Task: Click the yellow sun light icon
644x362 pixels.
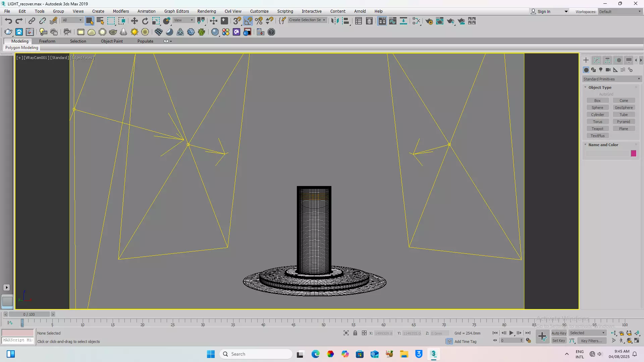Action: pos(135,32)
